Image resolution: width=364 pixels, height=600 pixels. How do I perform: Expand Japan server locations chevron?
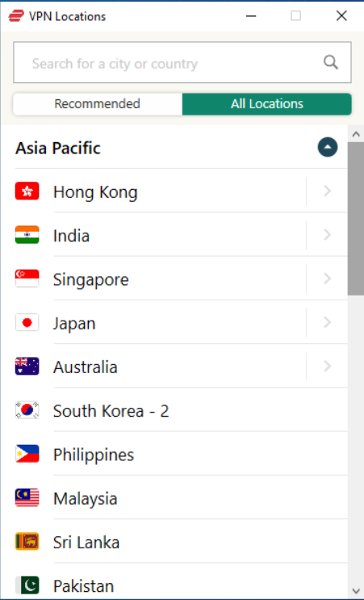tap(327, 322)
